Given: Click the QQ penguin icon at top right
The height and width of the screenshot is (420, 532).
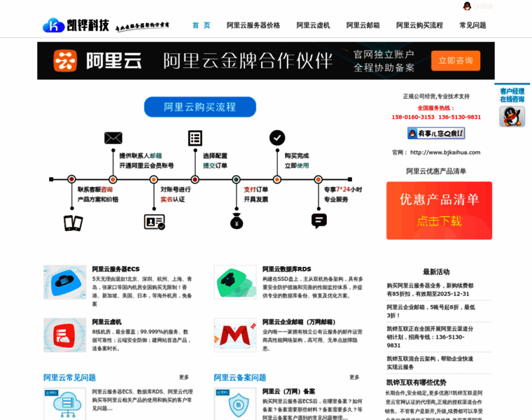Looking at the screenshot, I should click(x=467, y=6).
